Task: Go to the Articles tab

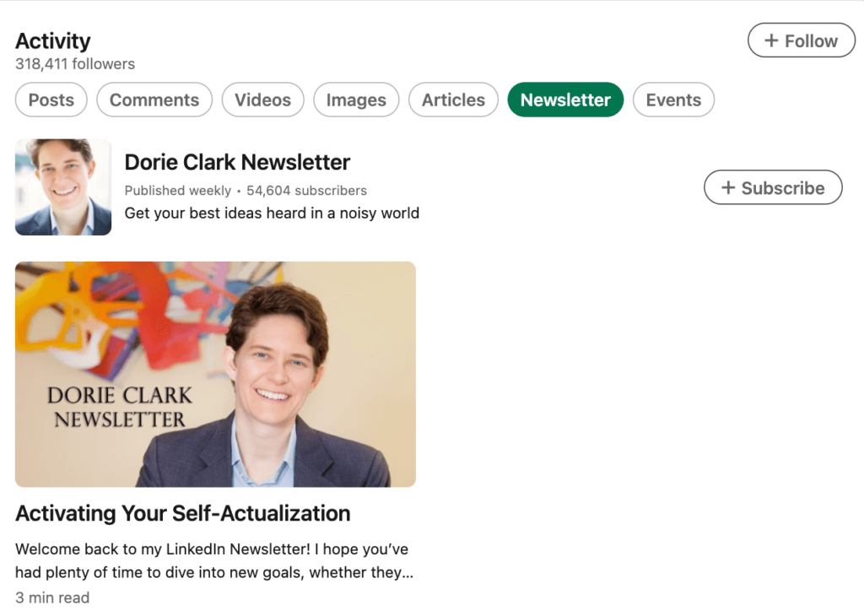Action: pos(453,100)
